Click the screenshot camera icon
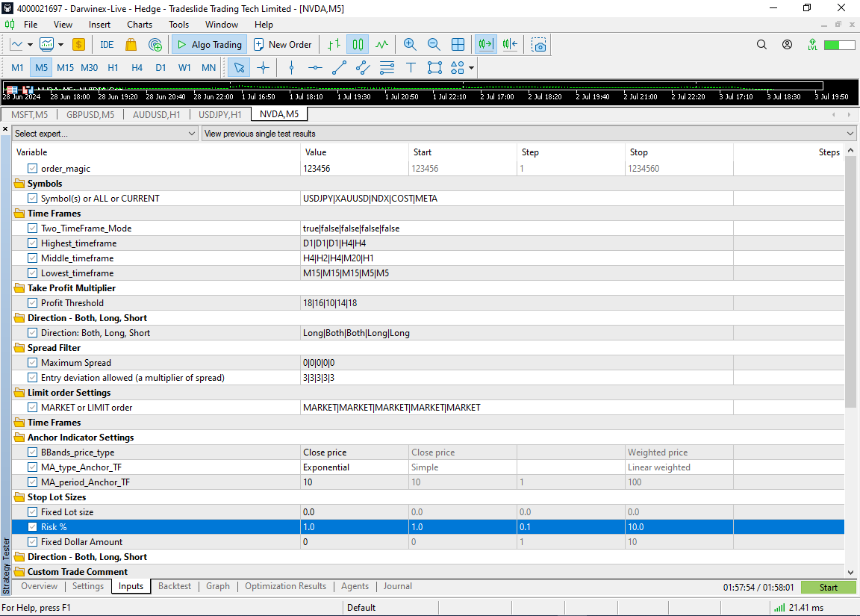 [x=539, y=45]
